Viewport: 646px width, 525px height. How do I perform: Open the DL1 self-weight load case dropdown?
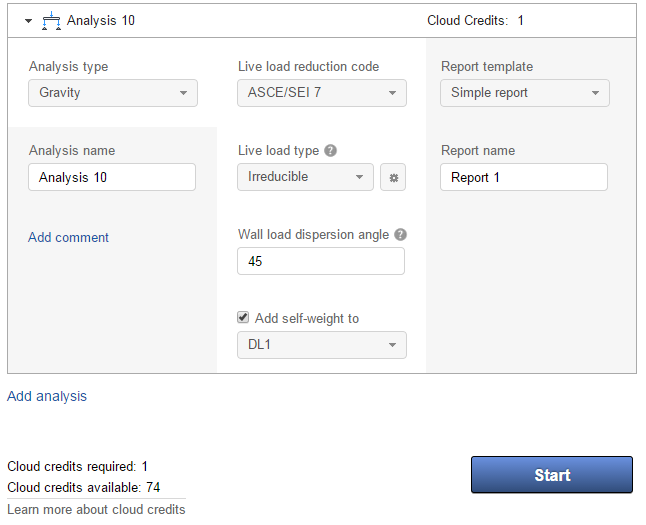pos(322,345)
